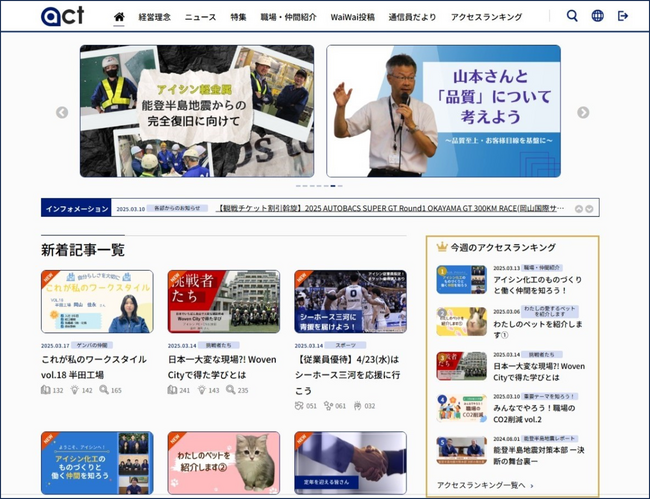Click 各部からのお知らせ tag in ticker
Image resolution: width=650 pixels, height=499 pixels.
(x=177, y=208)
